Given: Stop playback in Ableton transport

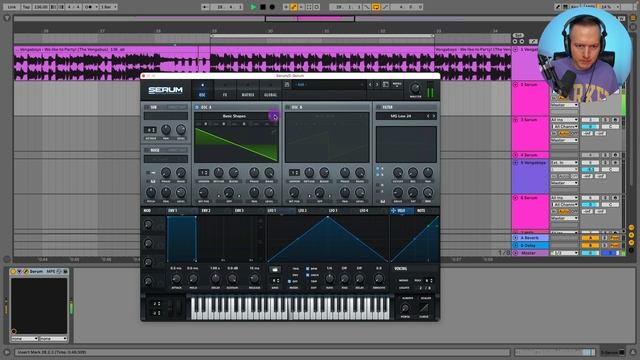Looking at the screenshot, I should [263, 7].
